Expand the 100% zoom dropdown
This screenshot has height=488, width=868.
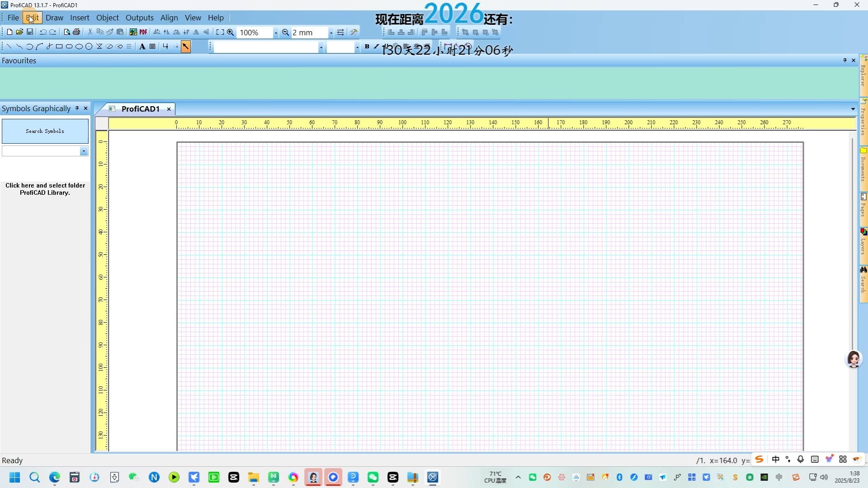pyautogui.click(x=275, y=33)
